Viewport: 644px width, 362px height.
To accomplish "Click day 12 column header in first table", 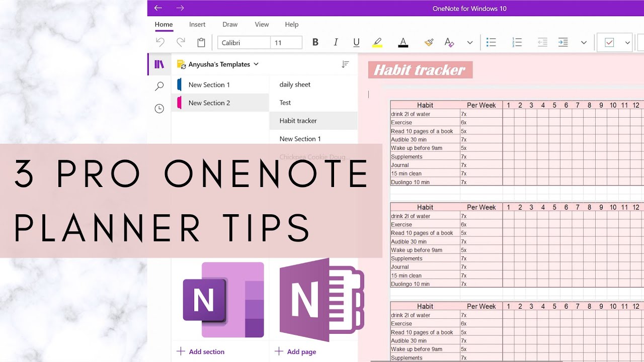I will click(636, 105).
